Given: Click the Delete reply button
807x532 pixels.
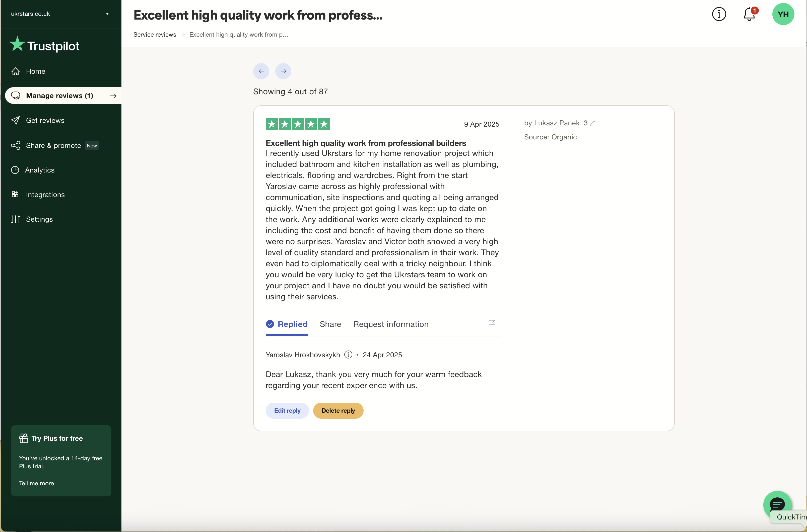Looking at the screenshot, I should (338, 411).
